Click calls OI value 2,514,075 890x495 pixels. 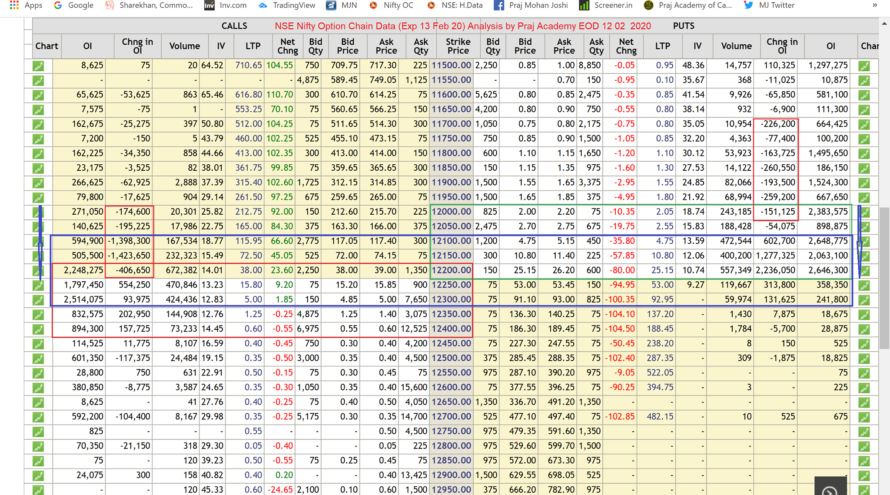click(83, 300)
